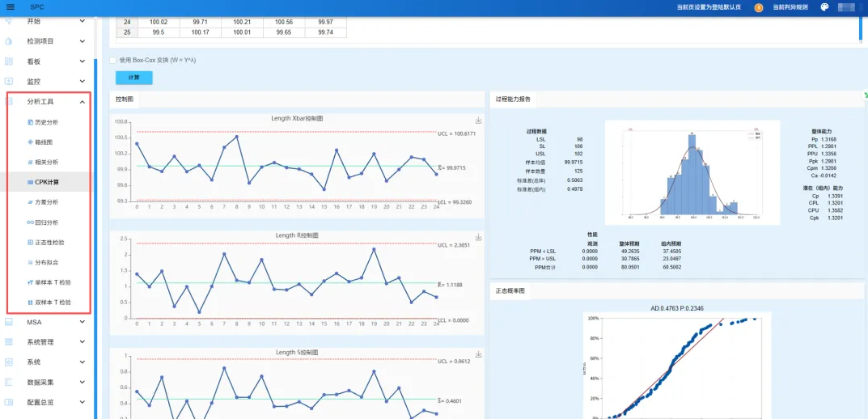Click the 监控 monitor icon
The width and height of the screenshot is (868, 419).
point(8,82)
